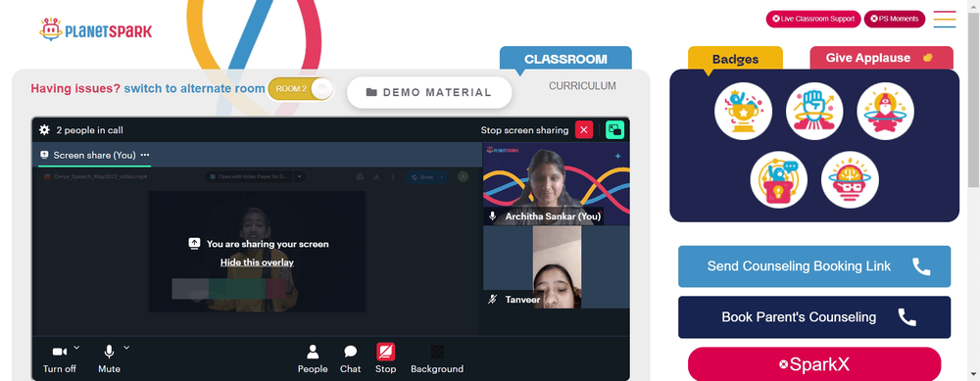Click the 'Having issues?' text
The image size is (980, 381).
point(75,89)
